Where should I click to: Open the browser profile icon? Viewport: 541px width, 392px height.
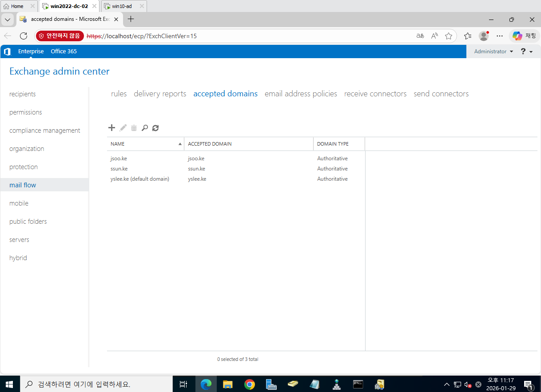(x=484, y=36)
